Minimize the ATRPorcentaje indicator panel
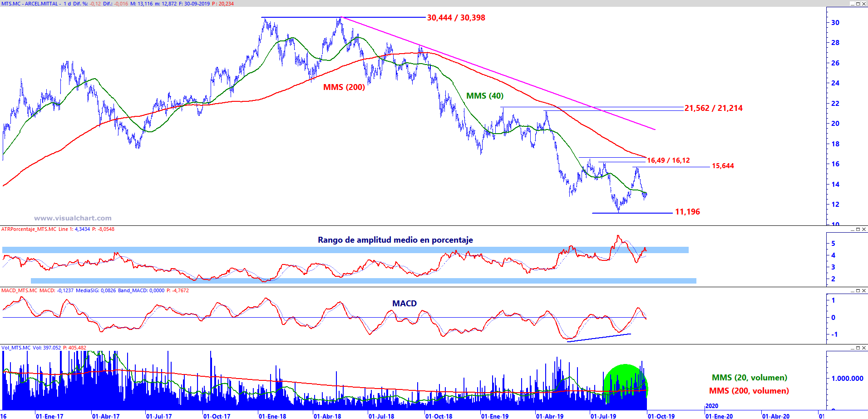Image resolution: width=868 pixels, height=419 pixels. coord(852,229)
